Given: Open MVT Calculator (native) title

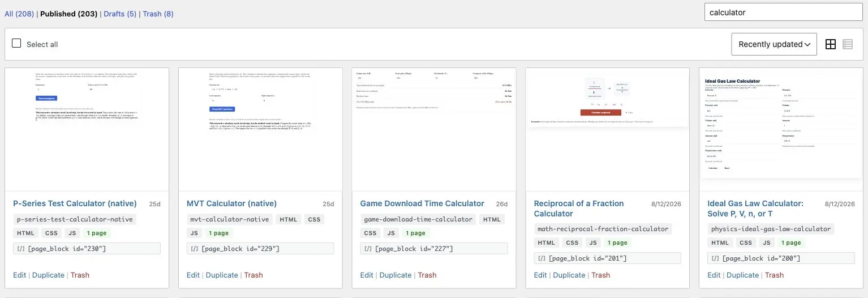Looking at the screenshot, I should [x=231, y=203].
